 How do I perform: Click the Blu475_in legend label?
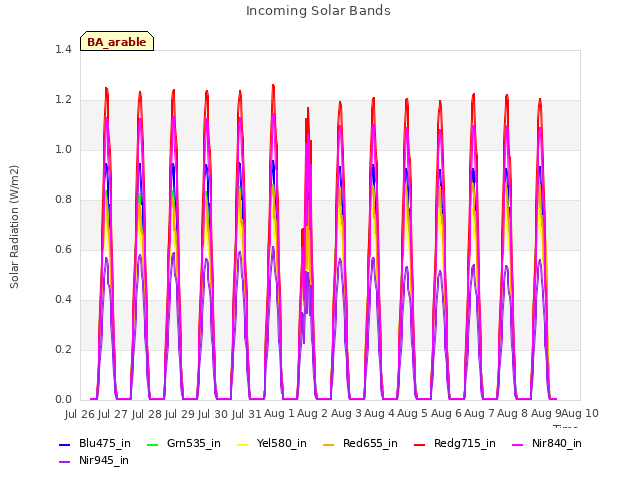105,443
